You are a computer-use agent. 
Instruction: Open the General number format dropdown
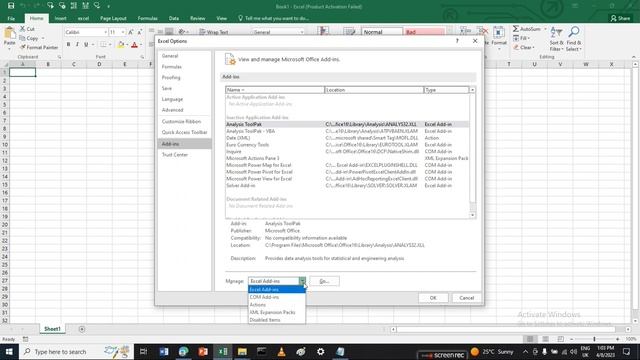point(302,32)
